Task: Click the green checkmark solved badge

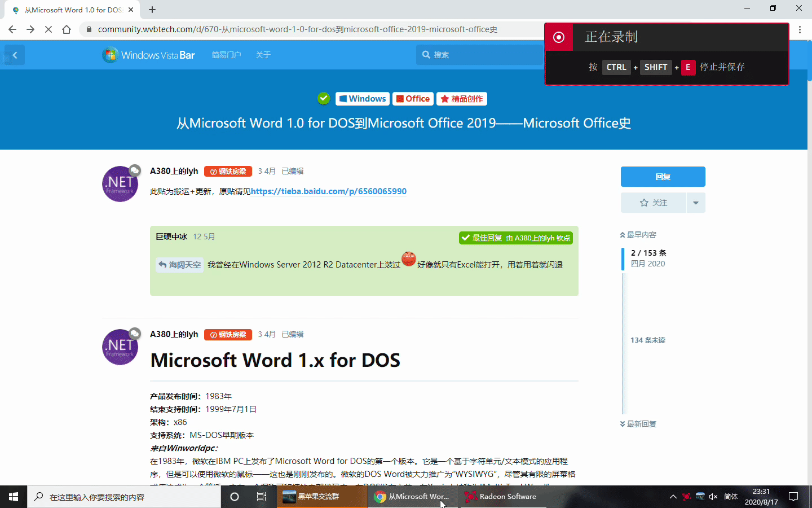Action: (x=324, y=98)
